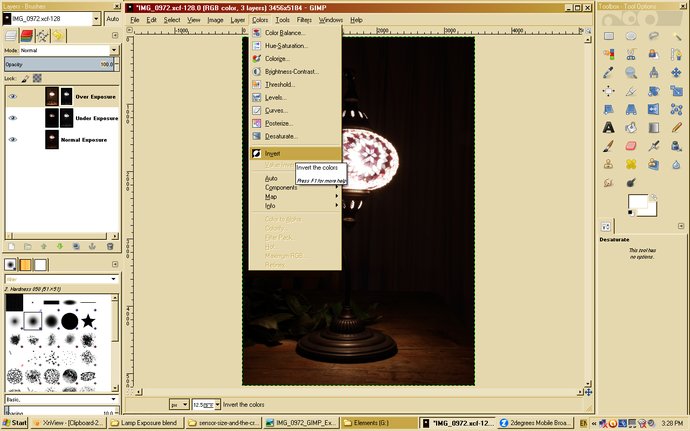Image resolution: width=690 pixels, height=431 pixels.
Task: Select the Ink tool
Action: coord(676,146)
